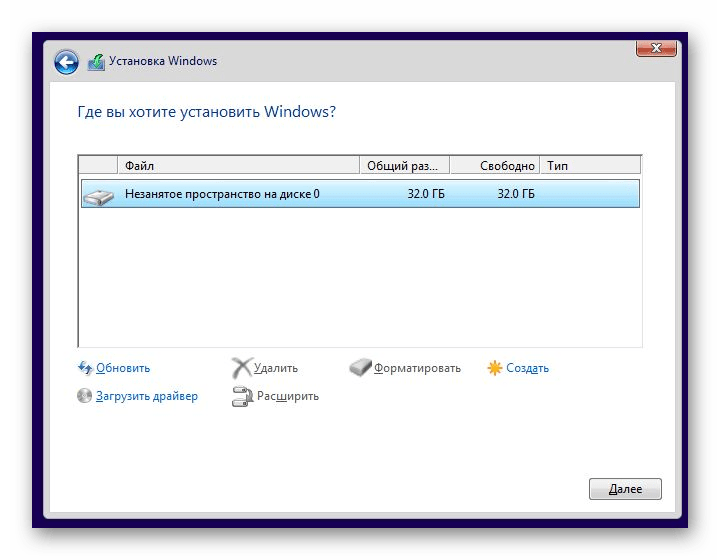Image resolution: width=720 pixels, height=560 pixels.
Task: Click the disk drive icon in the partition row
Action: tap(98, 197)
